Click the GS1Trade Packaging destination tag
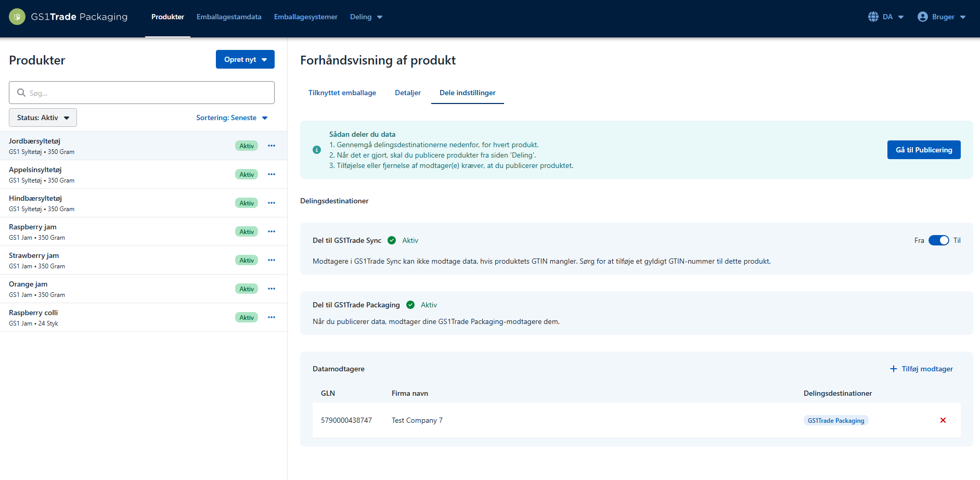Screen dimensions: 980x480 coord(836,420)
